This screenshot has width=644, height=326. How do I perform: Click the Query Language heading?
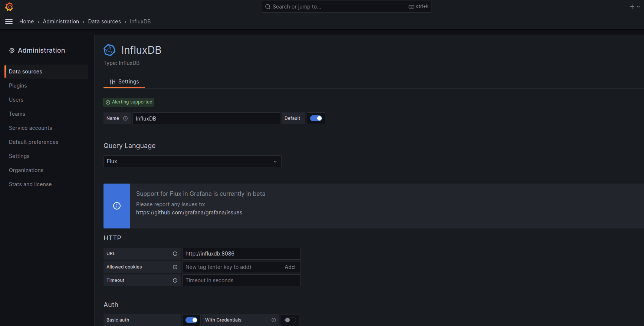coord(129,146)
